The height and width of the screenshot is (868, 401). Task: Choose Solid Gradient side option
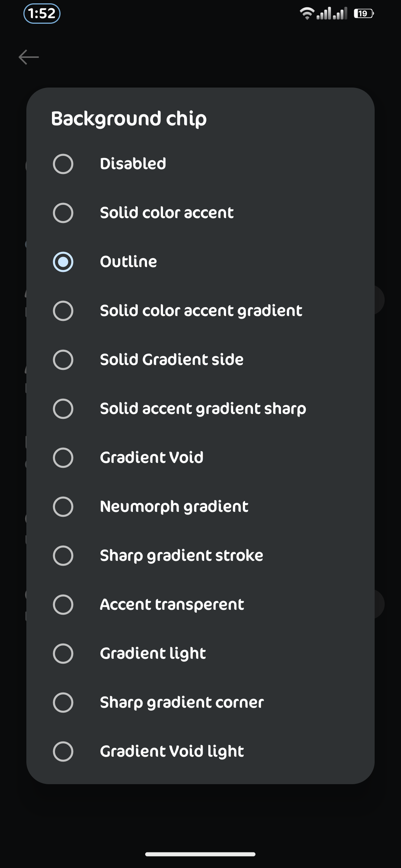(x=200, y=360)
